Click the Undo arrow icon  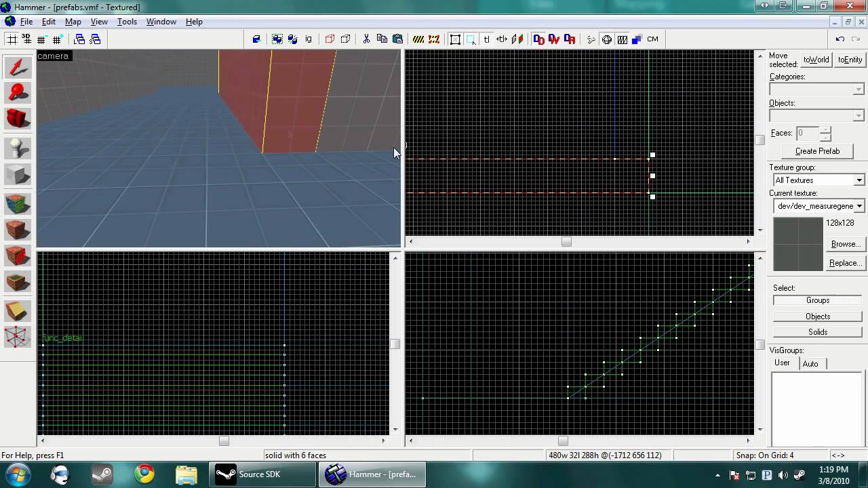(x=840, y=39)
